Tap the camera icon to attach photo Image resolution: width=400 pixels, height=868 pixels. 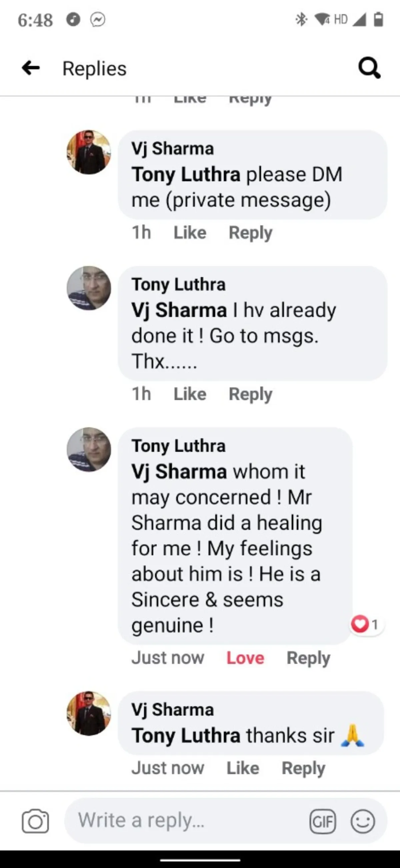click(x=35, y=821)
